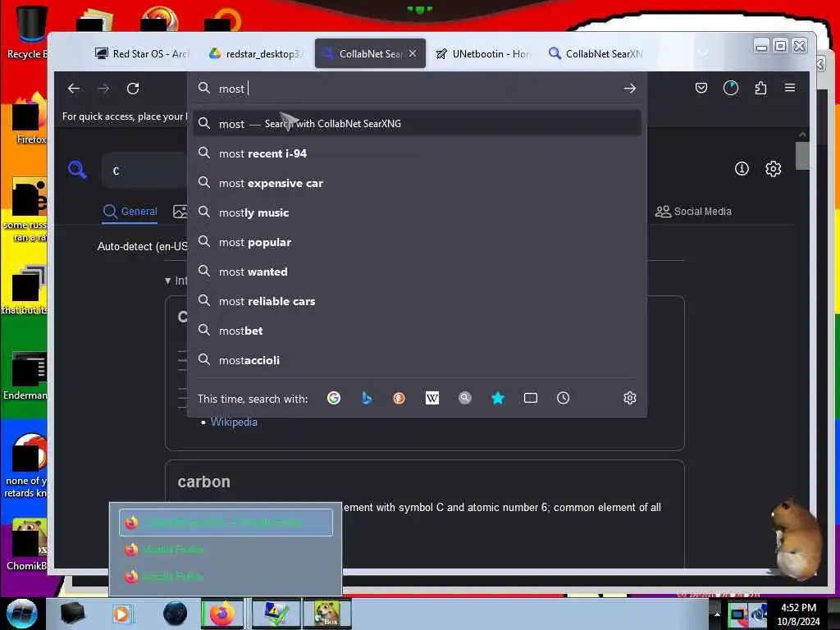Select the Social Media search category
The width and height of the screenshot is (840, 630).
point(693,212)
